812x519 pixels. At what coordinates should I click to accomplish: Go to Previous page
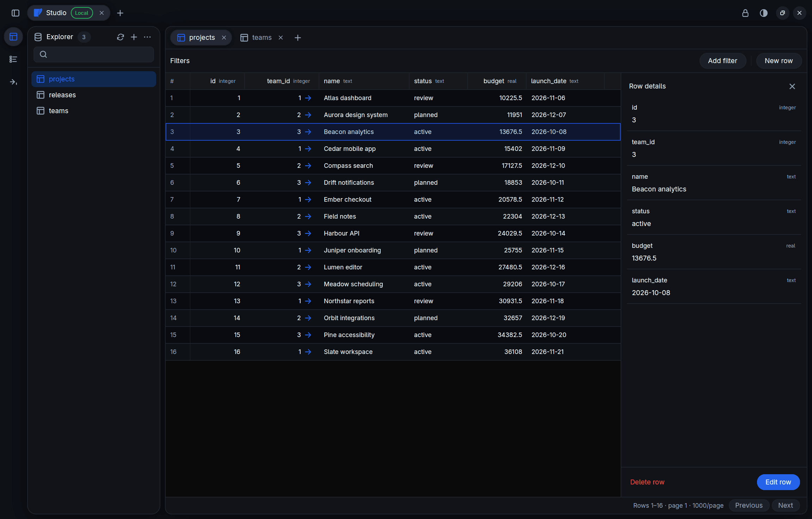(x=749, y=505)
